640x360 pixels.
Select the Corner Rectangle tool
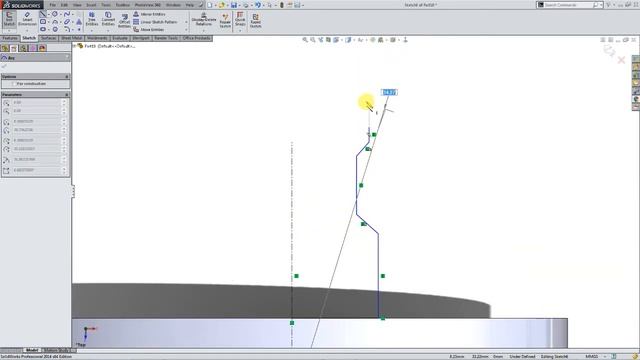click(x=42, y=22)
